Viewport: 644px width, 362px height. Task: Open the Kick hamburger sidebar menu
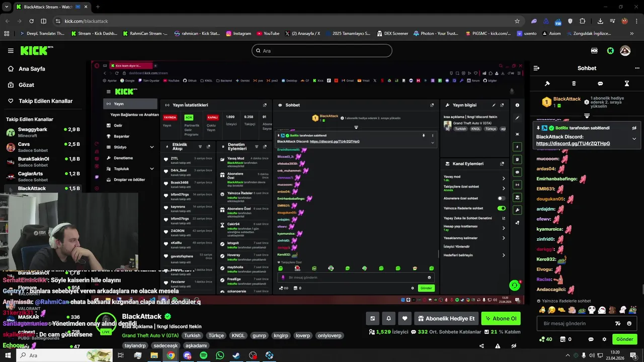tap(11, 51)
